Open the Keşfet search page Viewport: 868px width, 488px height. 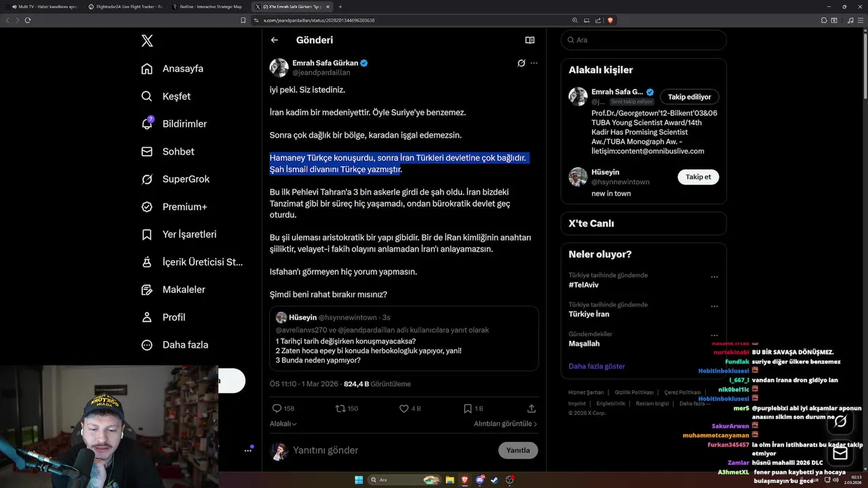pyautogui.click(x=165, y=96)
